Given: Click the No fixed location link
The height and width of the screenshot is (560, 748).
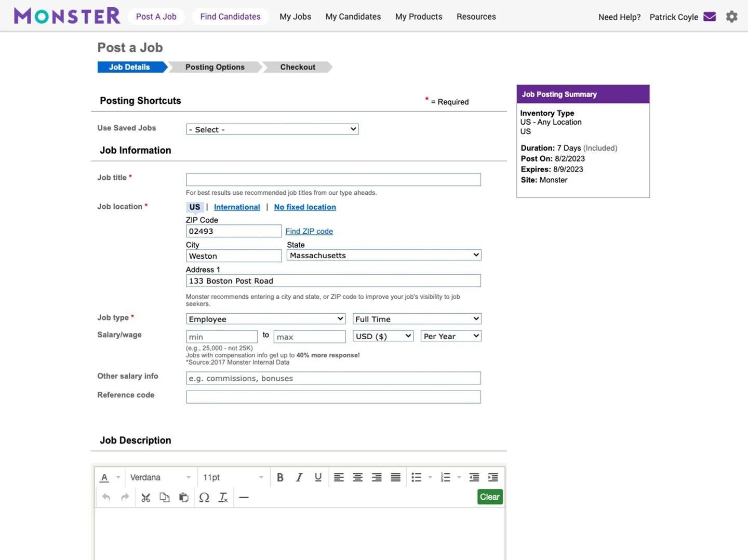Looking at the screenshot, I should [305, 207].
